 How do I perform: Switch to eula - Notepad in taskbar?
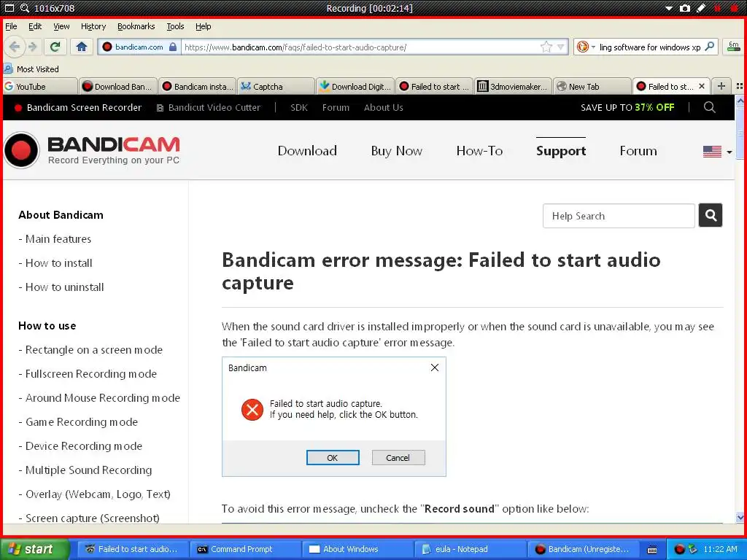(471, 549)
